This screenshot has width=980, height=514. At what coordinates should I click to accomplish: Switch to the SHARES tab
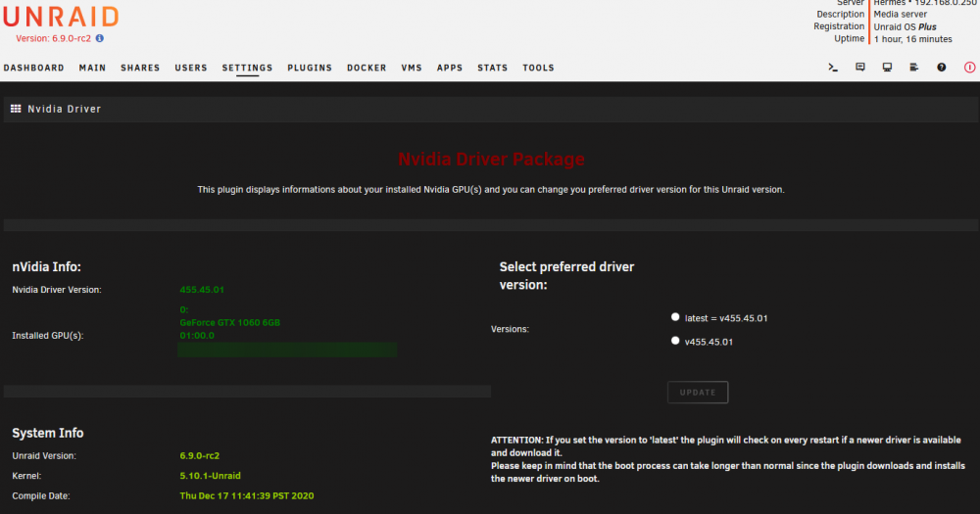click(x=140, y=68)
